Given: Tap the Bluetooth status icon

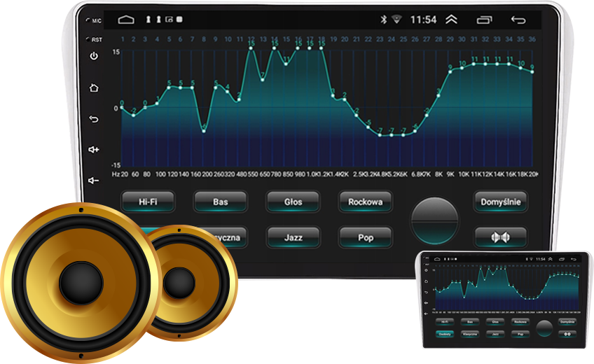Looking at the screenshot, I should [383, 20].
